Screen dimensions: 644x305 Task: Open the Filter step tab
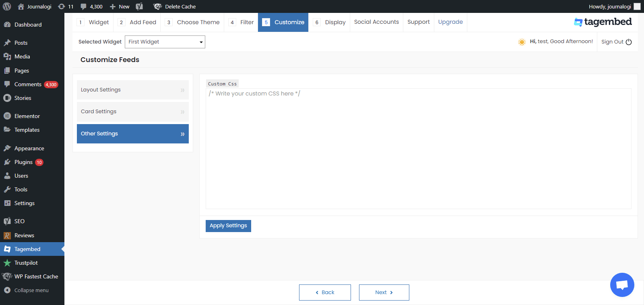coord(241,22)
